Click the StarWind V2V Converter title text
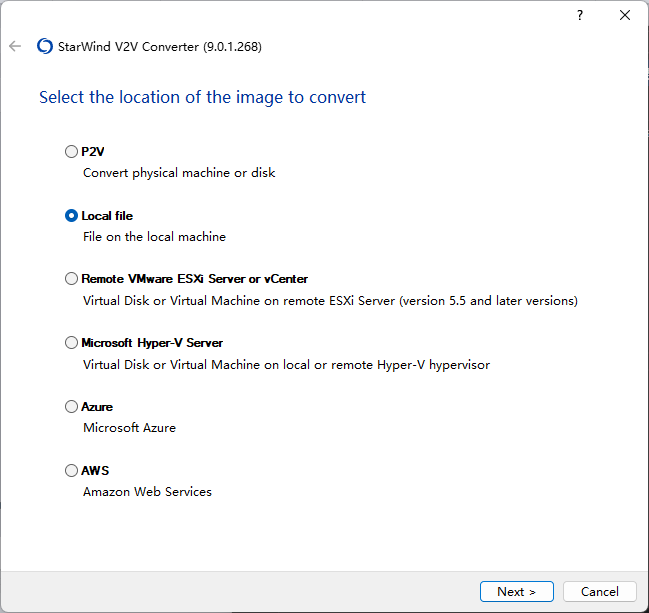This screenshot has height=613, width=649. [x=160, y=46]
